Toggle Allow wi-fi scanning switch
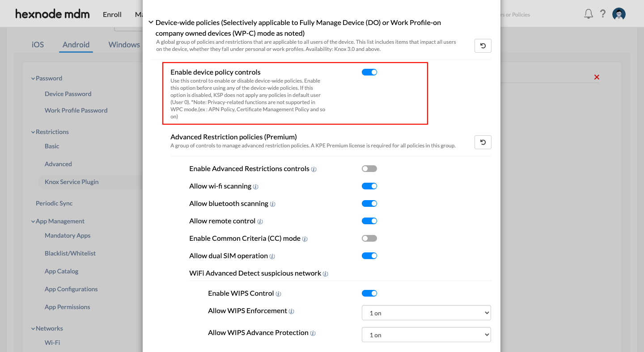The width and height of the screenshot is (644, 352). (369, 186)
